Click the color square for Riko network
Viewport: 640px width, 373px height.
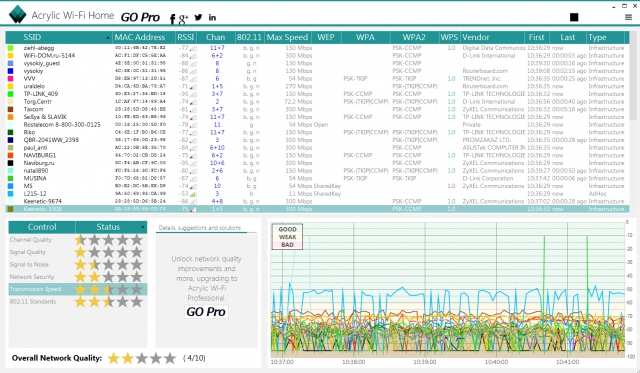(x=11, y=132)
